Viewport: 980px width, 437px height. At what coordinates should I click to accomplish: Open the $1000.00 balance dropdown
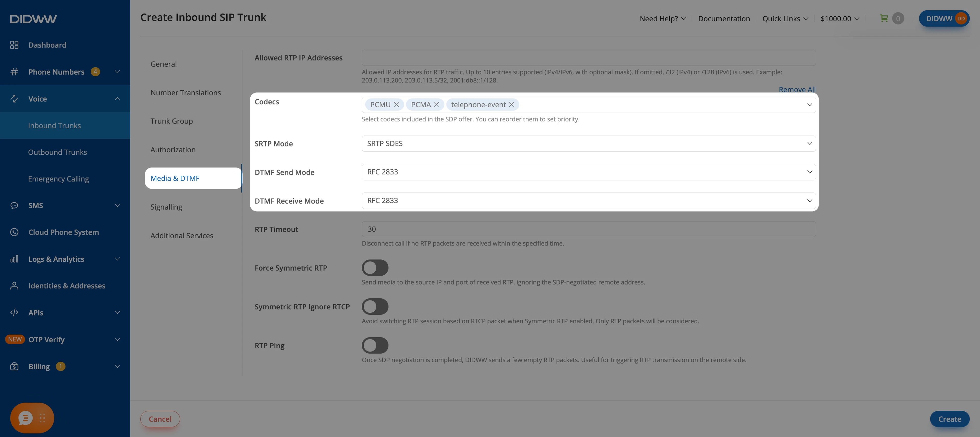coord(840,19)
